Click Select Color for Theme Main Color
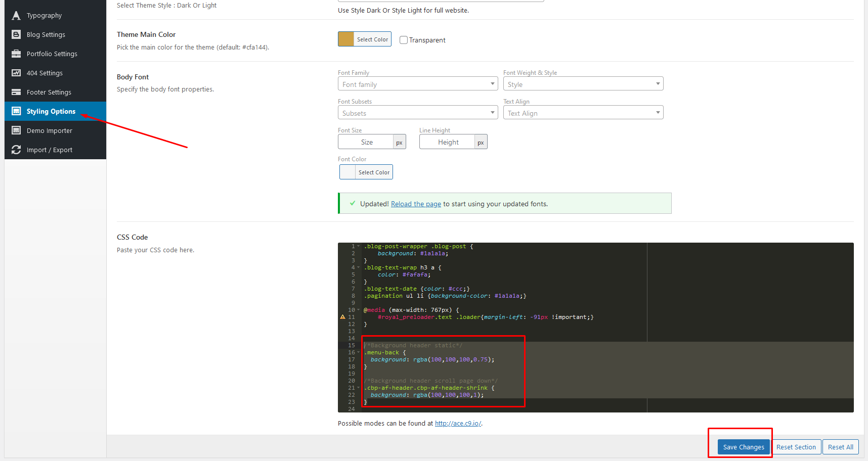 click(x=373, y=39)
